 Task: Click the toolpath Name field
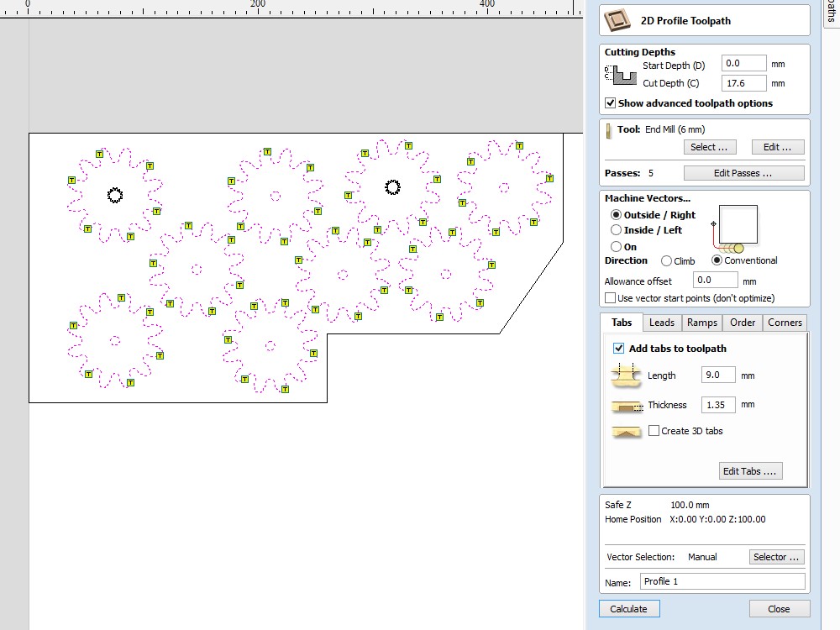click(722, 582)
